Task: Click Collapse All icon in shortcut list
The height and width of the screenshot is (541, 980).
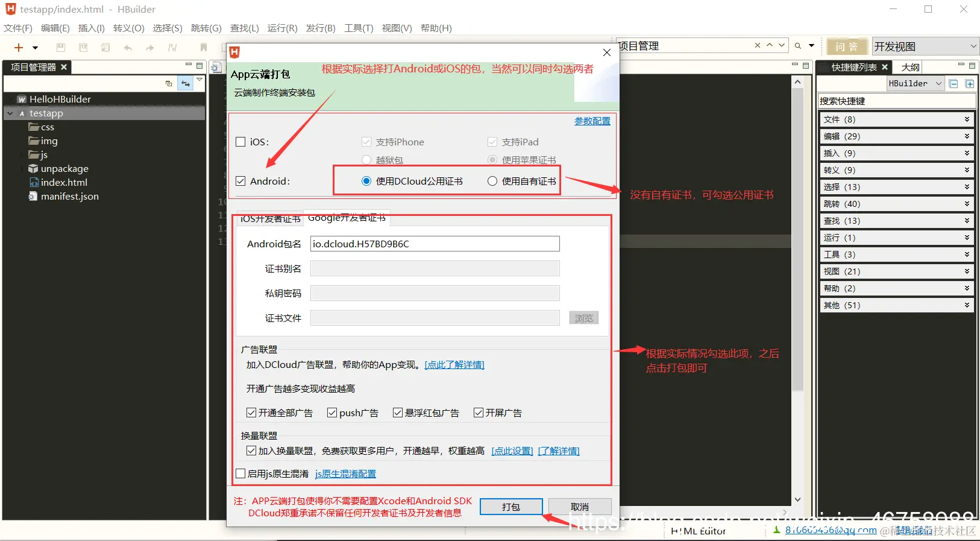Action: tap(953, 84)
